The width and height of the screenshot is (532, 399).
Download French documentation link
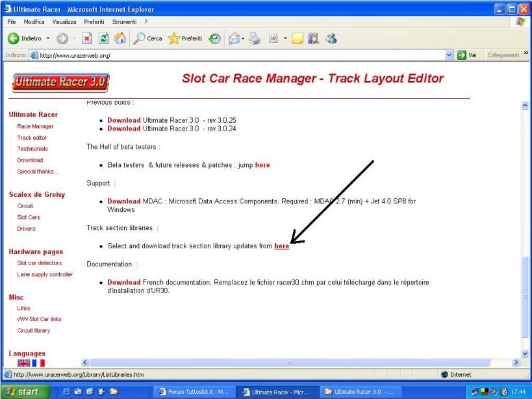(124, 282)
